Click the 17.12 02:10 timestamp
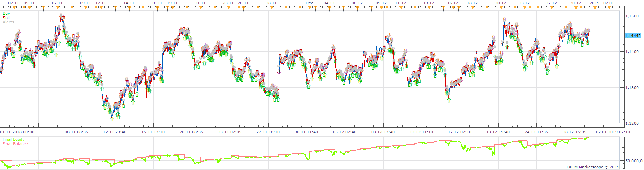Image resolution: width=644 pixels, height=170 pixels. pyautogui.click(x=460, y=132)
